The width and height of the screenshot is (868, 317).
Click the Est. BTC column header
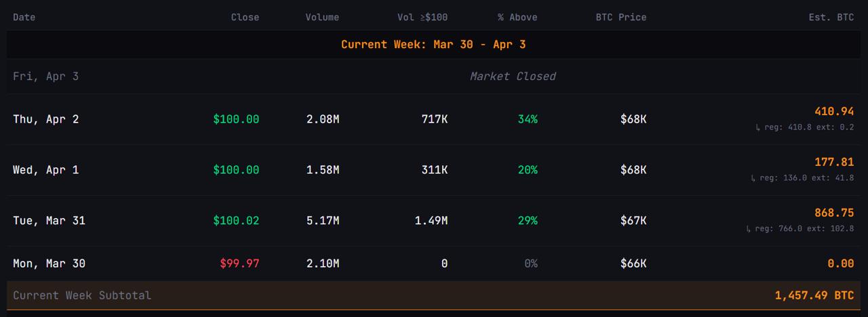831,17
